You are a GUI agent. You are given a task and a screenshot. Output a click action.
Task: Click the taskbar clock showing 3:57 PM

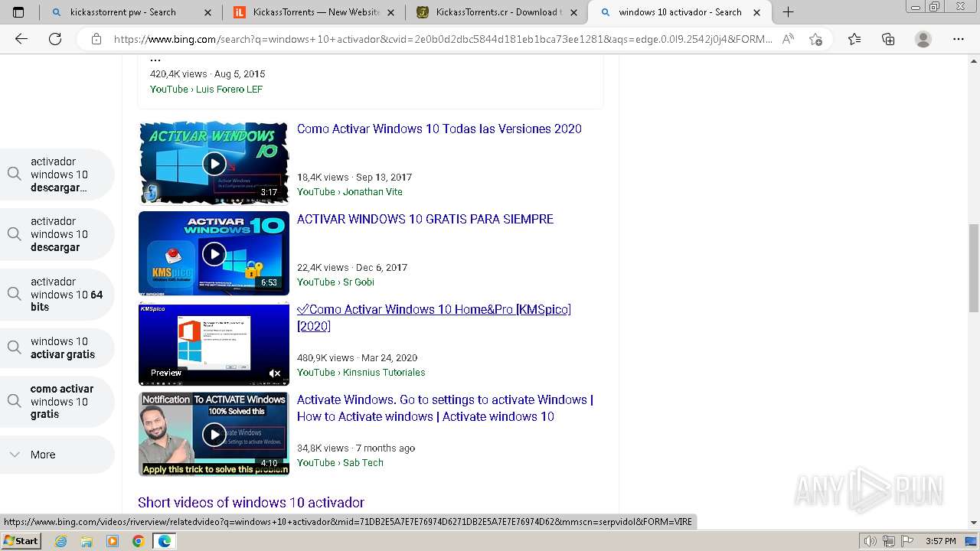(940, 541)
